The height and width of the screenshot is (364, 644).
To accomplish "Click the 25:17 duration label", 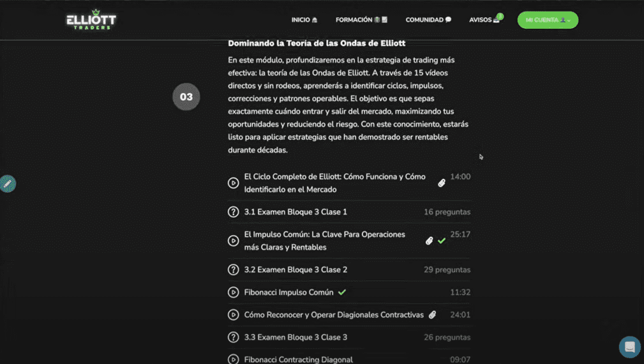I will click(x=460, y=234).
